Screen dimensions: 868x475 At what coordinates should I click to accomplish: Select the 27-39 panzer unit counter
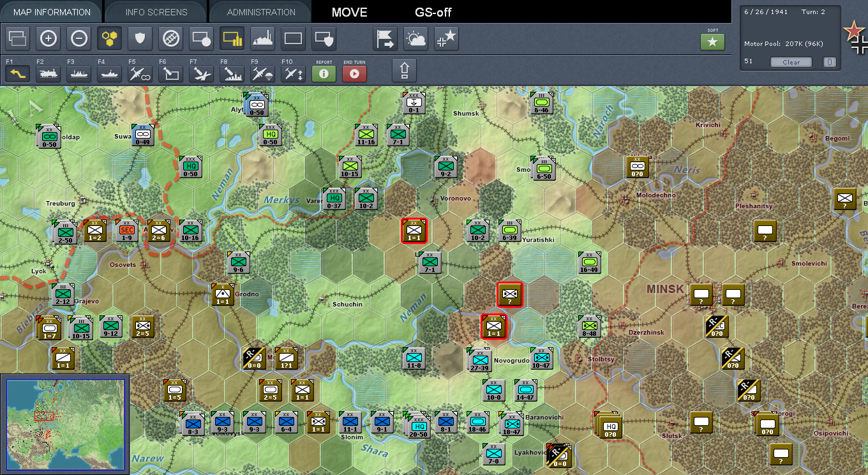click(479, 360)
